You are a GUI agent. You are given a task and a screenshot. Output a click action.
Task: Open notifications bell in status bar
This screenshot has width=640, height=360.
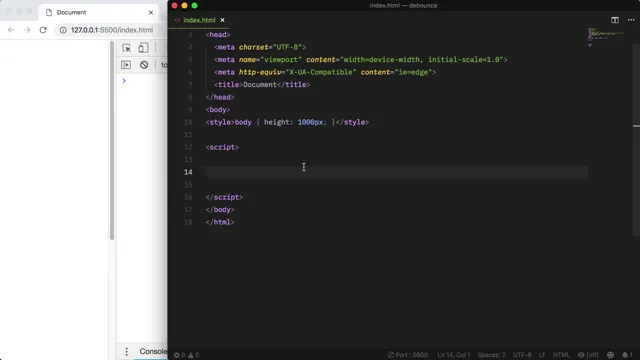tap(627, 355)
